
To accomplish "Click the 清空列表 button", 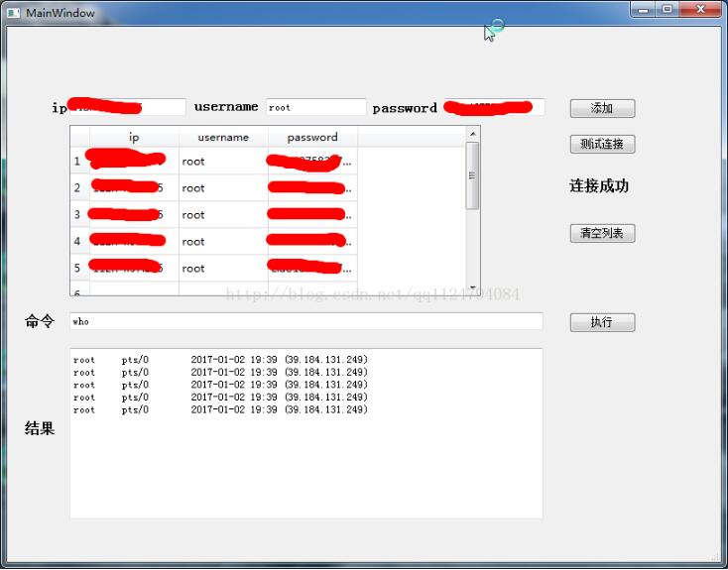I will coord(602,233).
